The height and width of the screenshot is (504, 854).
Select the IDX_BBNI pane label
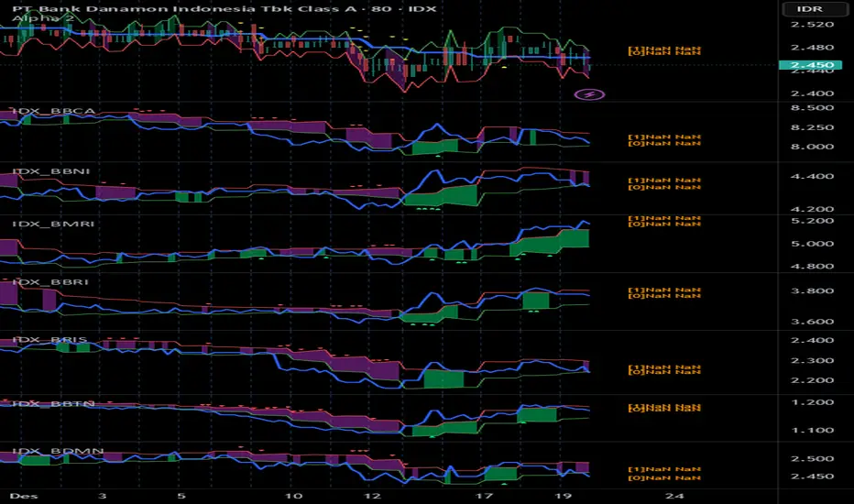click(51, 171)
